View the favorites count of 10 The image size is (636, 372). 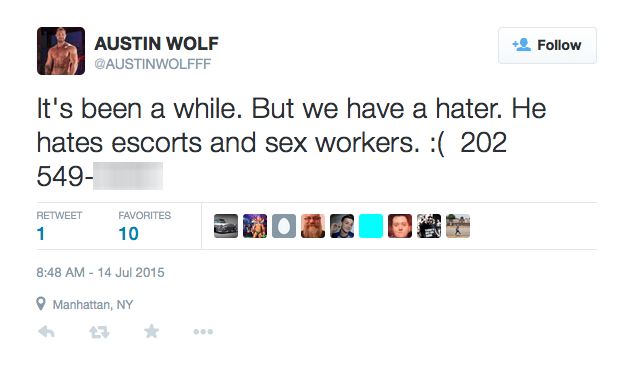tap(129, 234)
